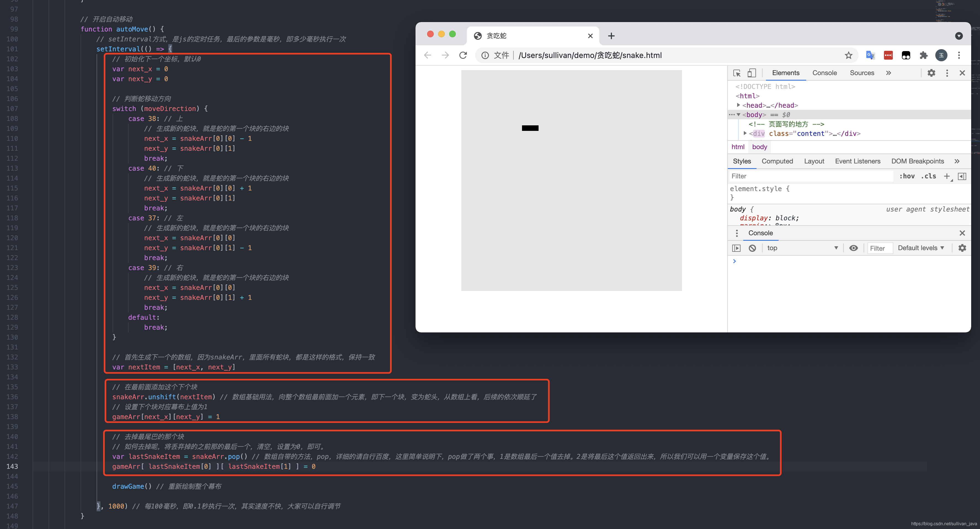This screenshot has width=980, height=529.
Task: Show the console sidebar
Action: [x=736, y=248]
